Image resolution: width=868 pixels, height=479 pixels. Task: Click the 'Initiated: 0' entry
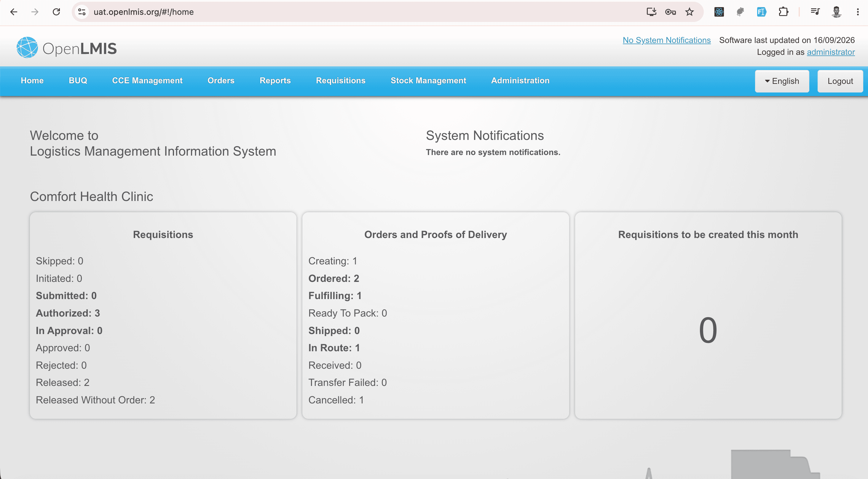59,278
